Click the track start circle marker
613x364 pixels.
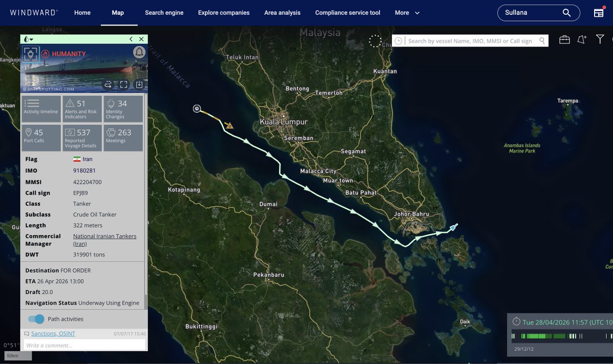(197, 108)
